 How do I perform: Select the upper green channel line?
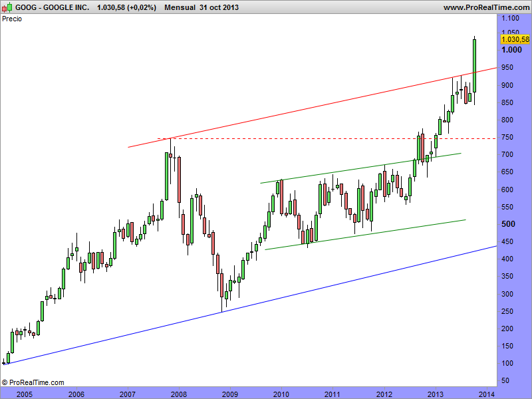pos(360,168)
